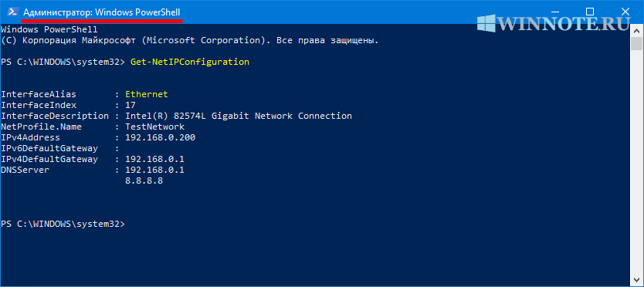Viewport: 644px width, 287px height.
Task: Click the TestNetwork profile name
Action: coord(155,127)
